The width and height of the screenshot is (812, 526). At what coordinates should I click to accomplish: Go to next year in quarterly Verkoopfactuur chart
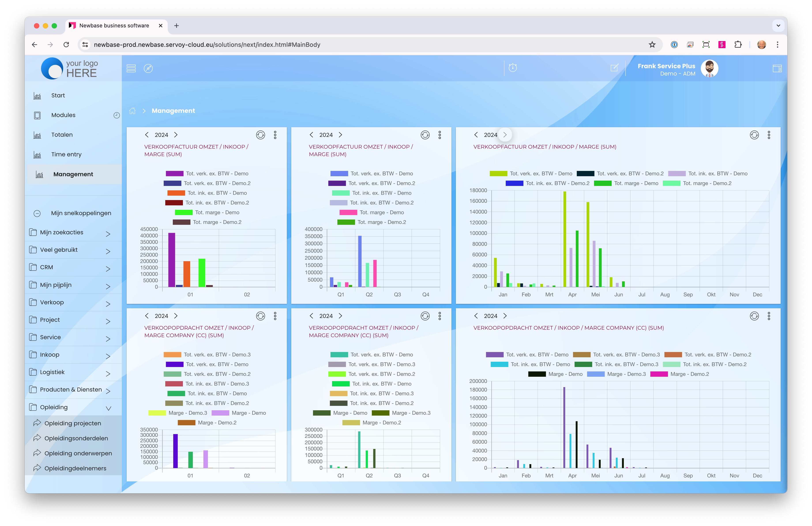340,135
